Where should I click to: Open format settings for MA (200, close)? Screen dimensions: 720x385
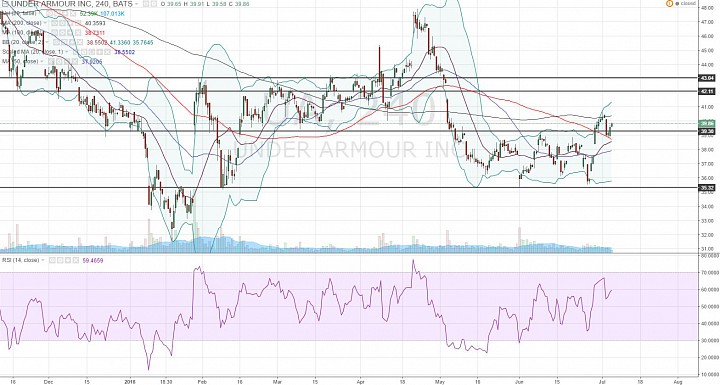click(62, 23)
